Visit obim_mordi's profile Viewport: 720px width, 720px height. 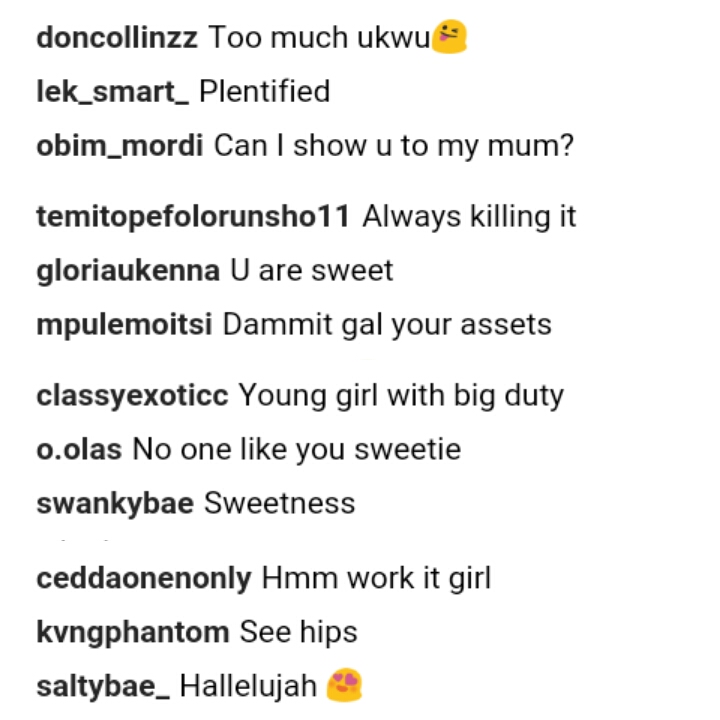point(120,146)
